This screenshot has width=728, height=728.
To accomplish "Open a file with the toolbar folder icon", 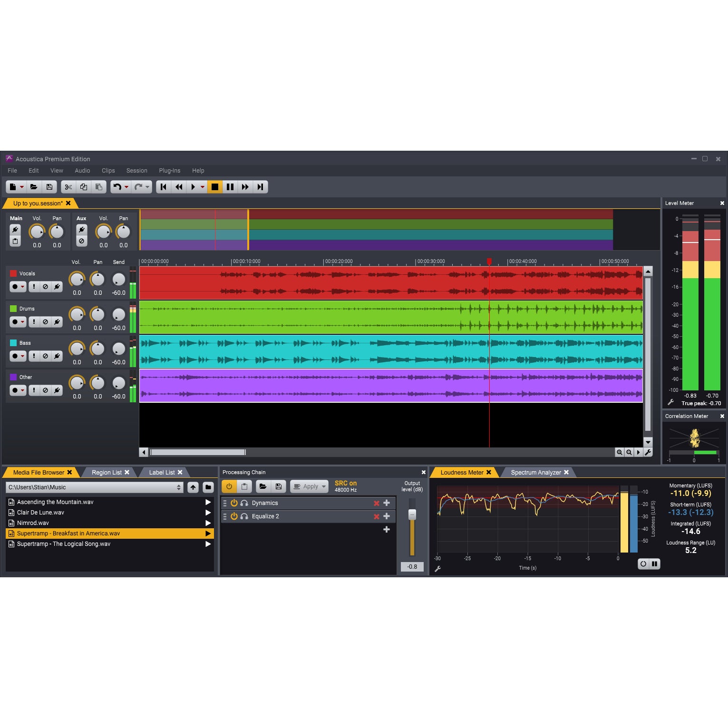I will pos(34,187).
